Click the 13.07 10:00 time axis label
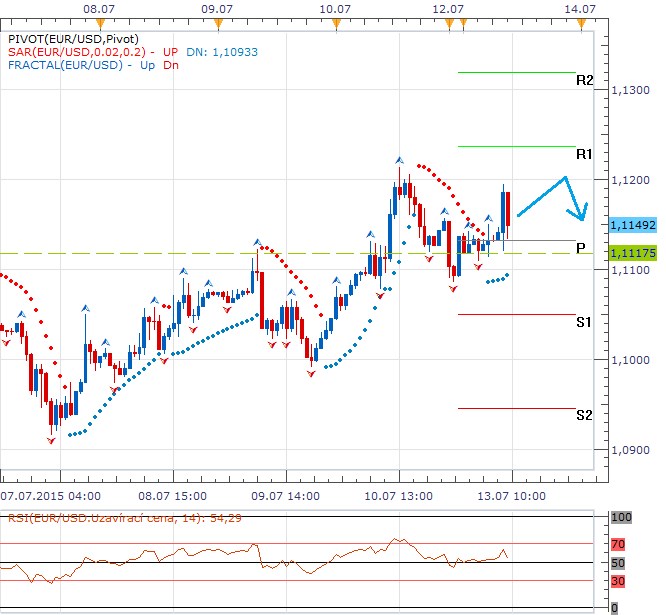This screenshot has width=666, height=615. [x=511, y=495]
